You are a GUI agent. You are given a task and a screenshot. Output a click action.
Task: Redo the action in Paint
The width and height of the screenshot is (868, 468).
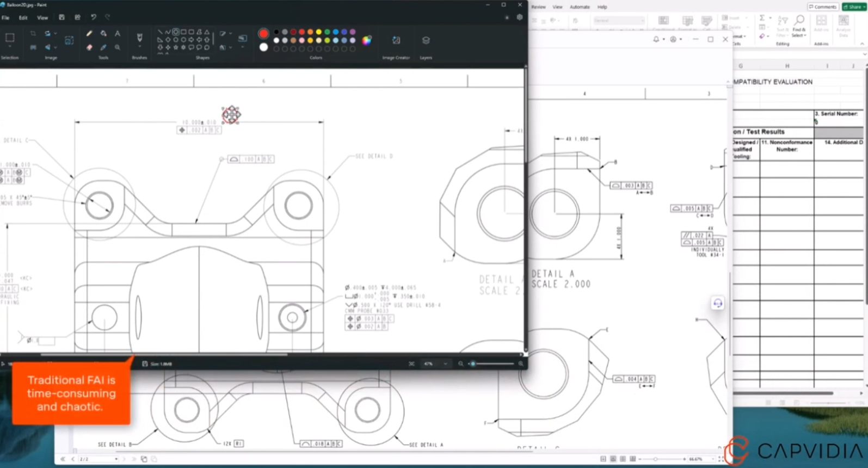tap(107, 17)
